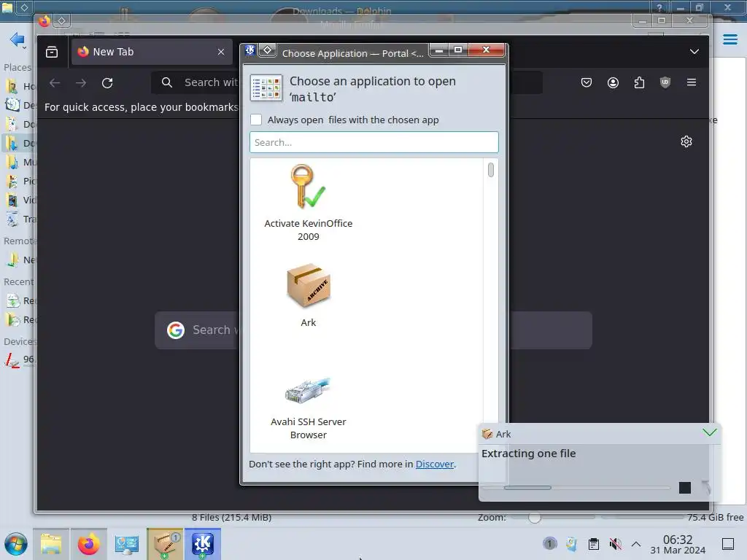Choose the Ark archive application
The height and width of the screenshot is (560, 747).
(x=309, y=295)
